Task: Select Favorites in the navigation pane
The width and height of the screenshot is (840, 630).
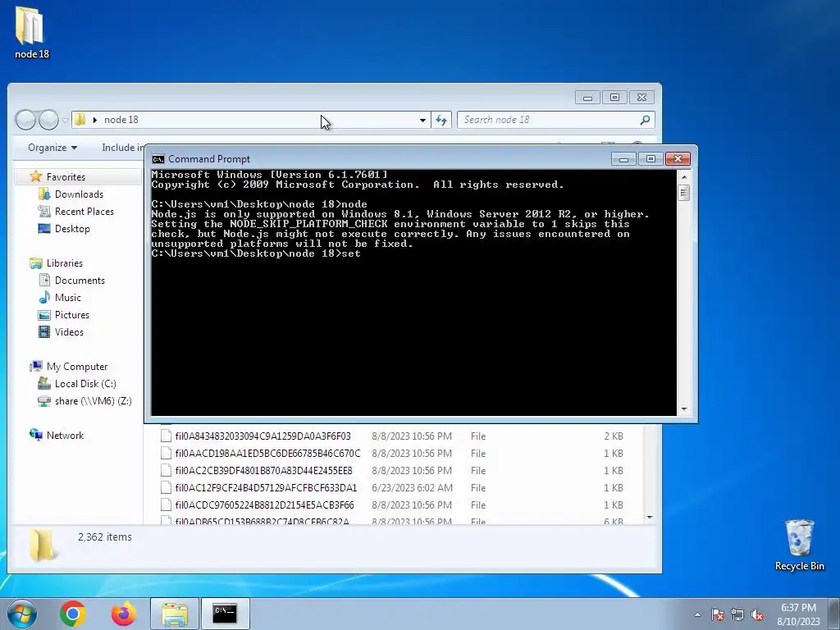Action: [66, 177]
